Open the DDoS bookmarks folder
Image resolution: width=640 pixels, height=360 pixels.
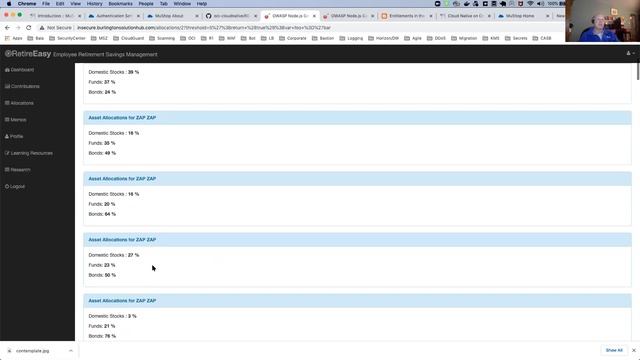pyautogui.click(x=436, y=38)
